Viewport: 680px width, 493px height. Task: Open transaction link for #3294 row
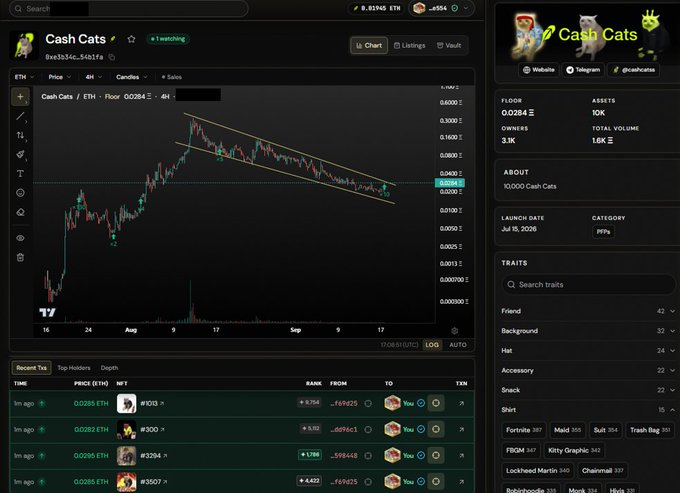[461, 455]
